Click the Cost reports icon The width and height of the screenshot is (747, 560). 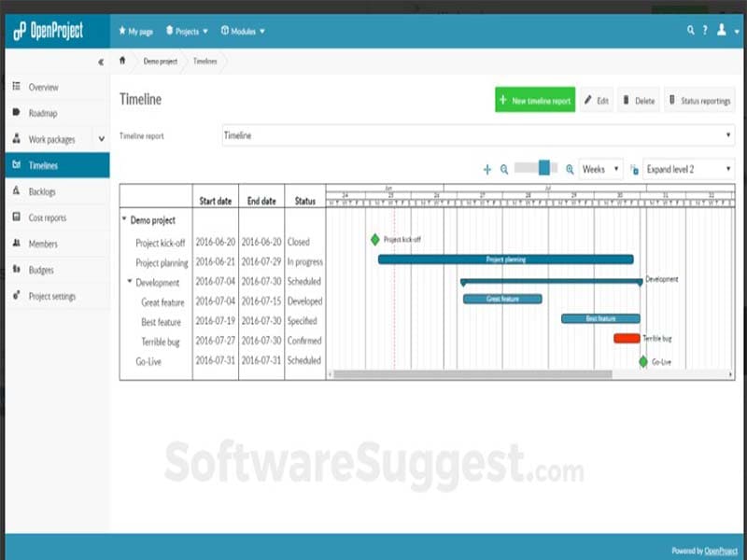click(x=17, y=217)
